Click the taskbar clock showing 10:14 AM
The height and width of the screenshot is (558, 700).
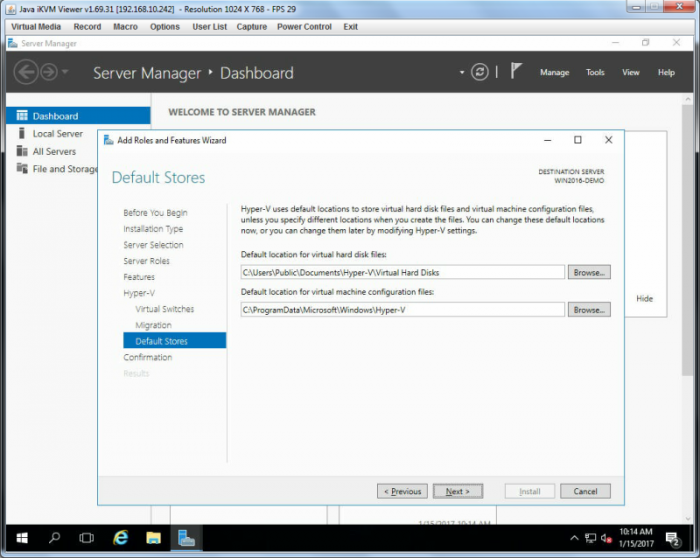[x=636, y=537]
